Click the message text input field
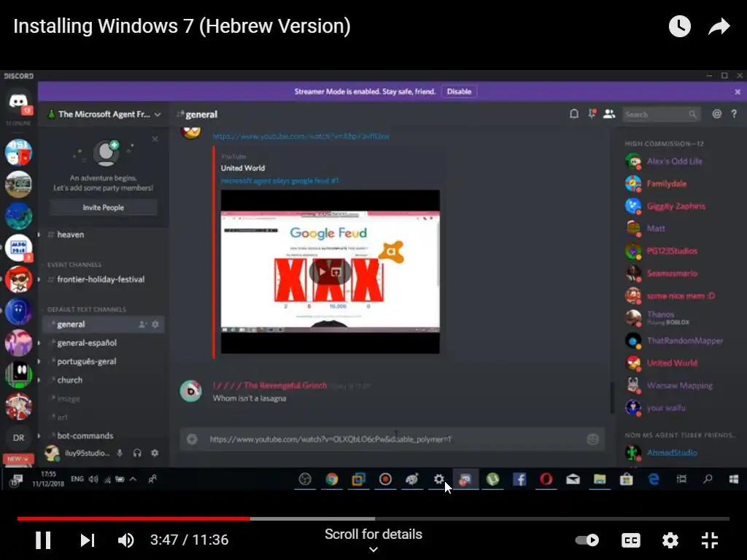The height and width of the screenshot is (560, 747). (x=392, y=439)
